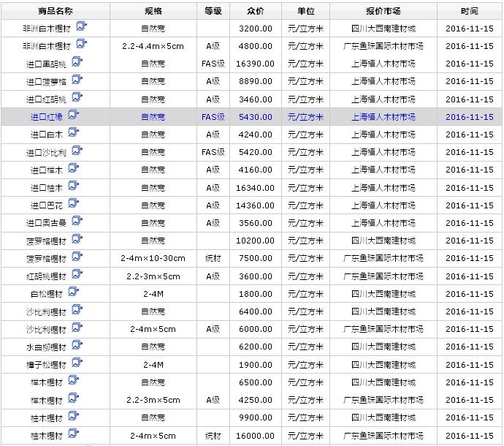This screenshot has width=504, height=446.
Task: Click chart icon beside 进口黑胡桃
Action: click(x=77, y=63)
